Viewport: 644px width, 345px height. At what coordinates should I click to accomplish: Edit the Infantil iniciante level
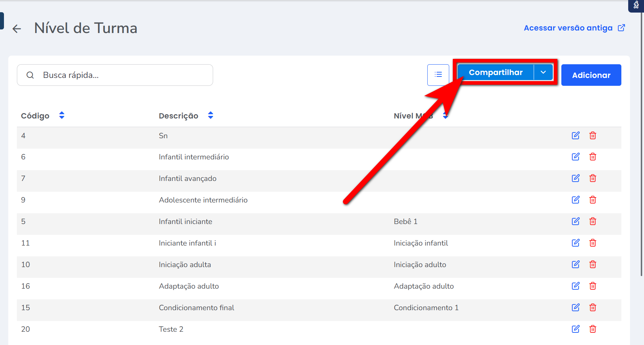tap(575, 222)
